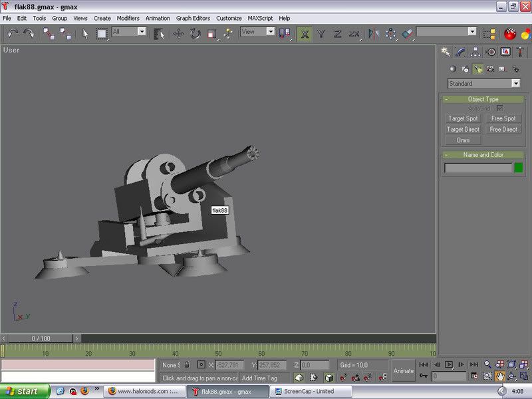Viewport: 532px width, 399px height.
Task: Switch to the Motion command panel tab
Action: [491, 52]
